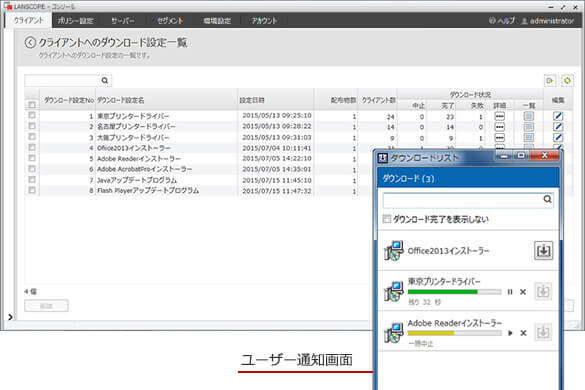Sort by the クライアント数 column header
The image size is (585, 390).
[x=378, y=100]
